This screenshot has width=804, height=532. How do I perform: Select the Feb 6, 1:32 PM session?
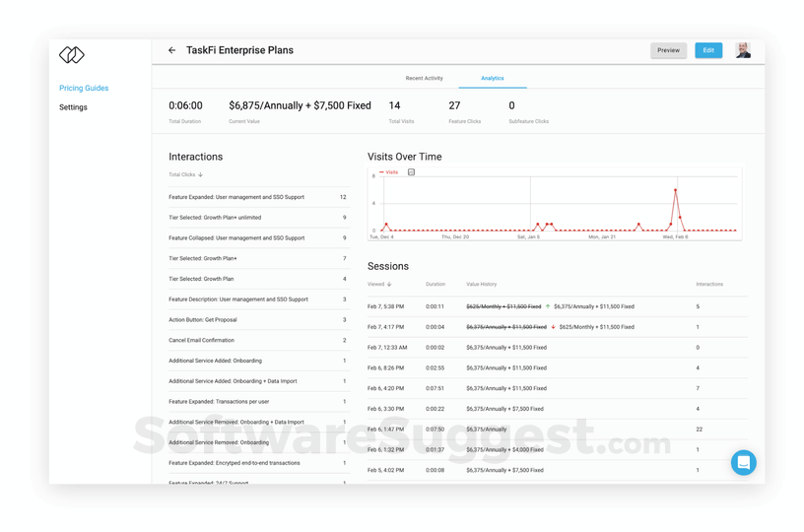coord(557,450)
